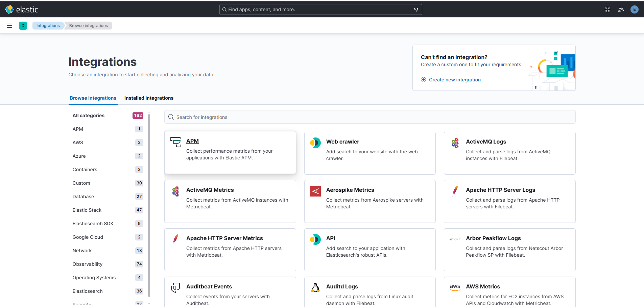Click the ActiveMQ Logs card icon

455,143
